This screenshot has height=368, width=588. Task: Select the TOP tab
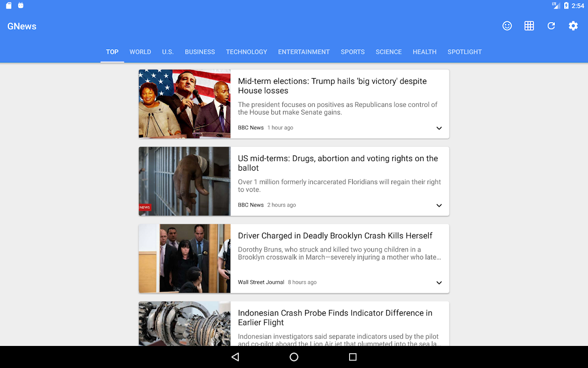tap(112, 52)
